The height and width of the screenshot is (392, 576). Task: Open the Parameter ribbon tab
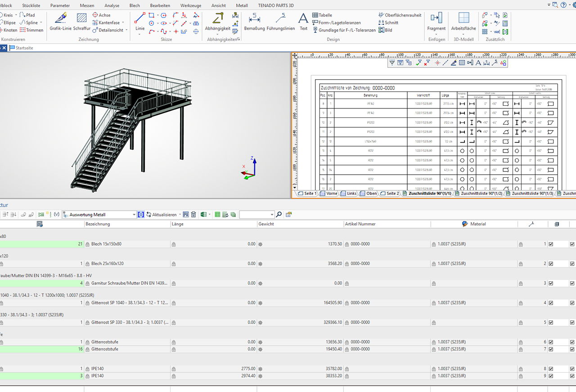pyautogui.click(x=60, y=5)
